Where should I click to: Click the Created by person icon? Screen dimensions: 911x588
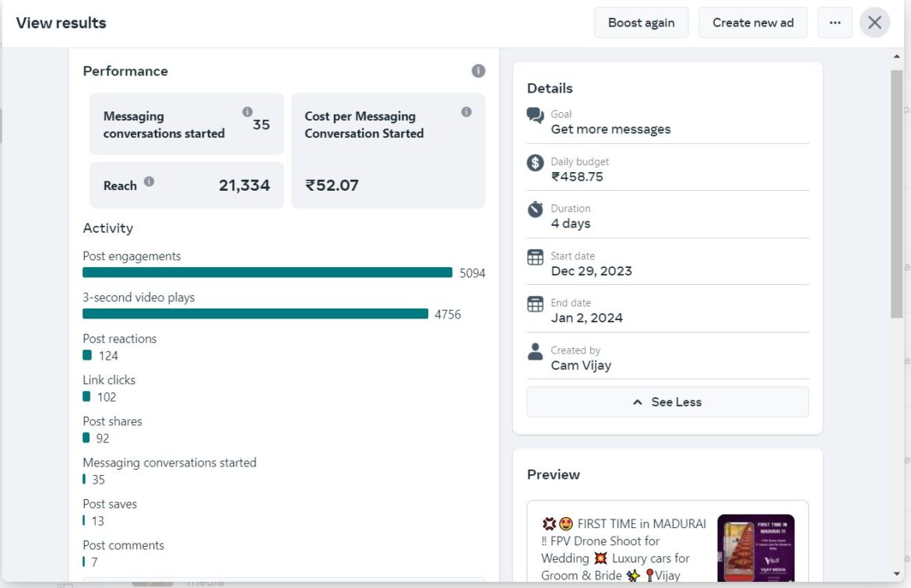point(535,351)
